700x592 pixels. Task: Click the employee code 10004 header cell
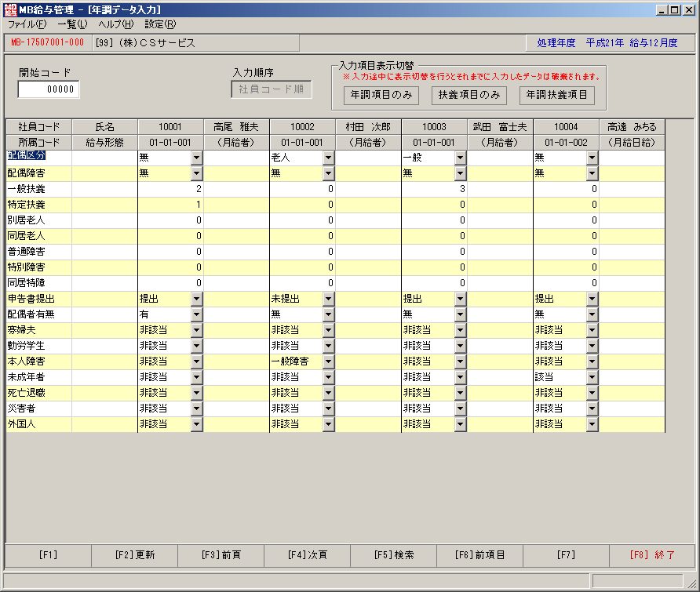[566, 127]
